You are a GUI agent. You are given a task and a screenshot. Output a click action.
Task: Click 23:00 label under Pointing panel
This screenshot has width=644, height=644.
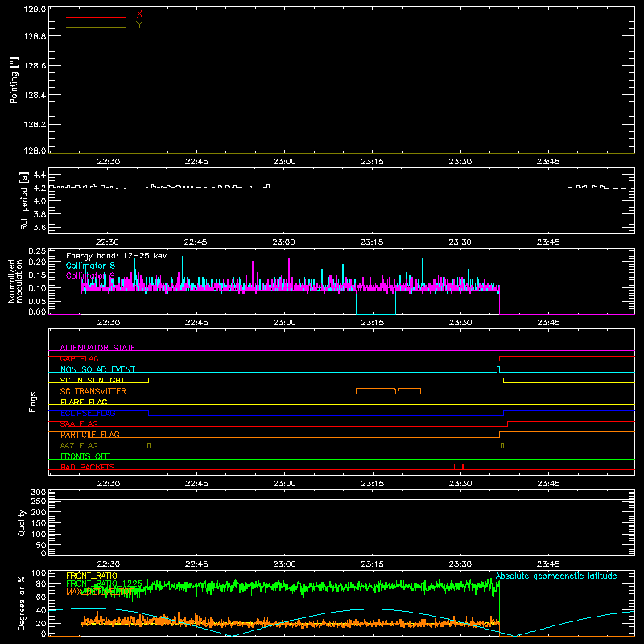[284, 162]
